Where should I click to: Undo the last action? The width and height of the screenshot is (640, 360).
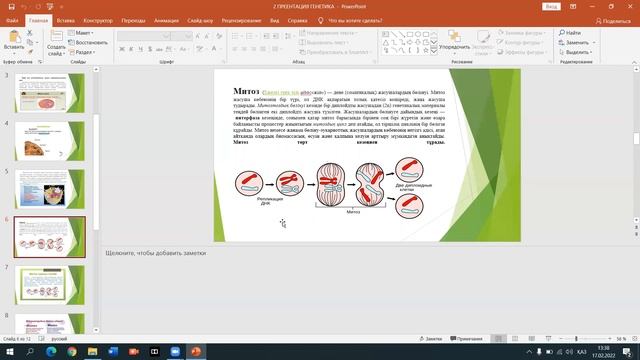coord(24,7)
